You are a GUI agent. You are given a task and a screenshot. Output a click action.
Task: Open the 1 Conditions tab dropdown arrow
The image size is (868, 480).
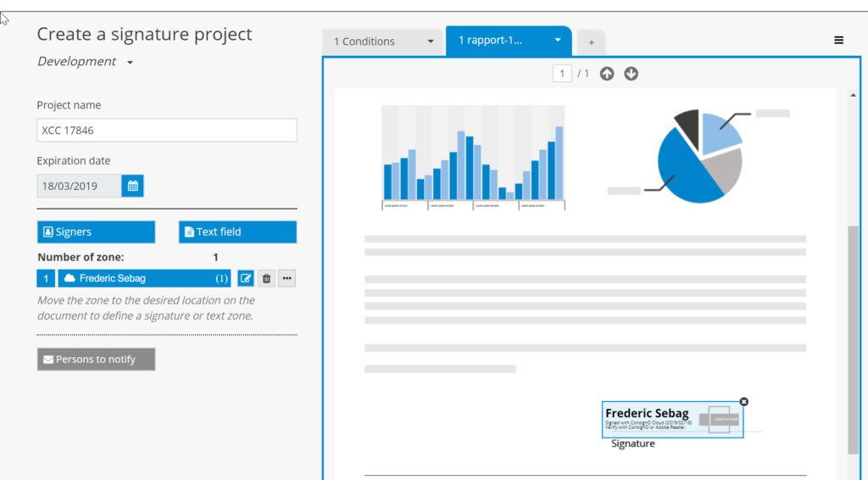pos(431,42)
